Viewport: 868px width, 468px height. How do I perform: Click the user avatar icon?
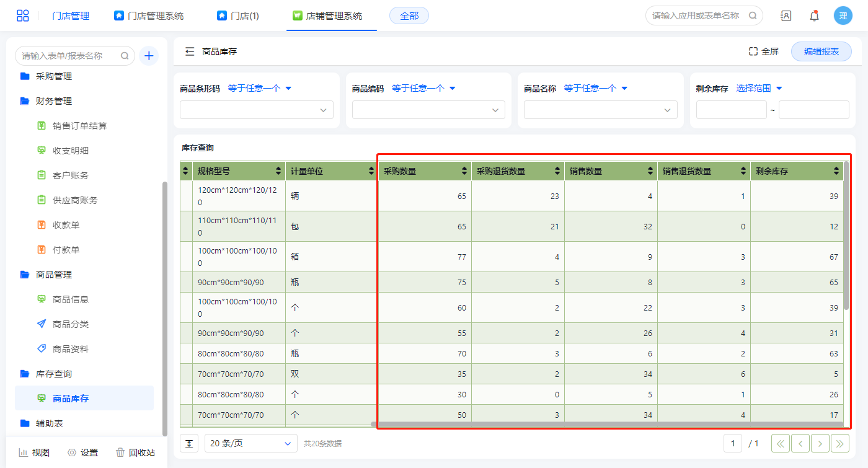843,16
